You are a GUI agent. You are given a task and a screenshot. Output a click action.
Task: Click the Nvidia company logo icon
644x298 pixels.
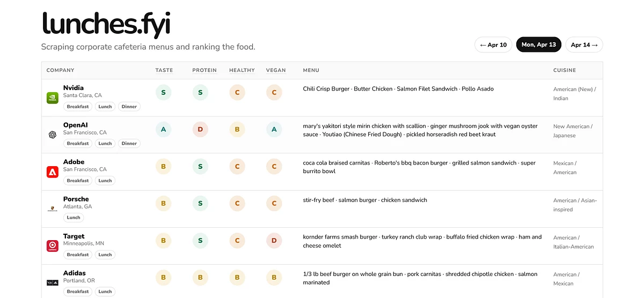[52, 98]
